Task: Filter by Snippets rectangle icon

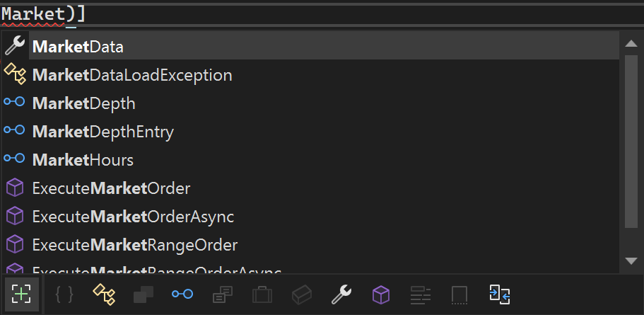Action: [x=459, y=295]
